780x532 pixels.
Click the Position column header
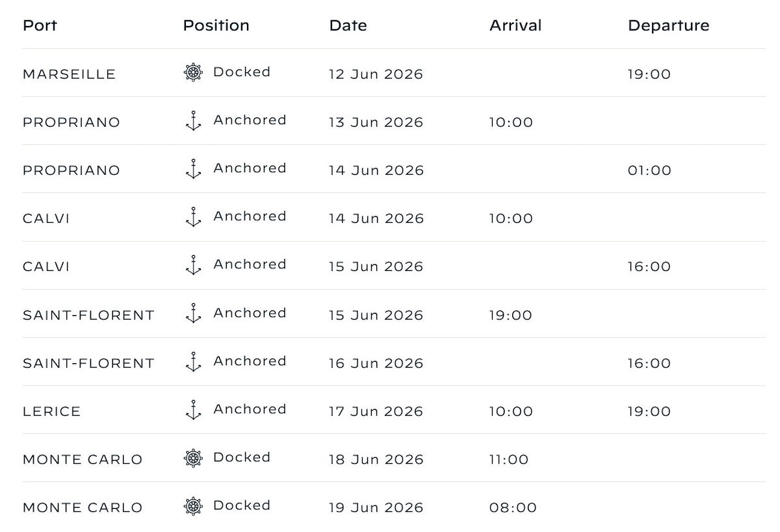pyautogui.click(x=216, y=25)
